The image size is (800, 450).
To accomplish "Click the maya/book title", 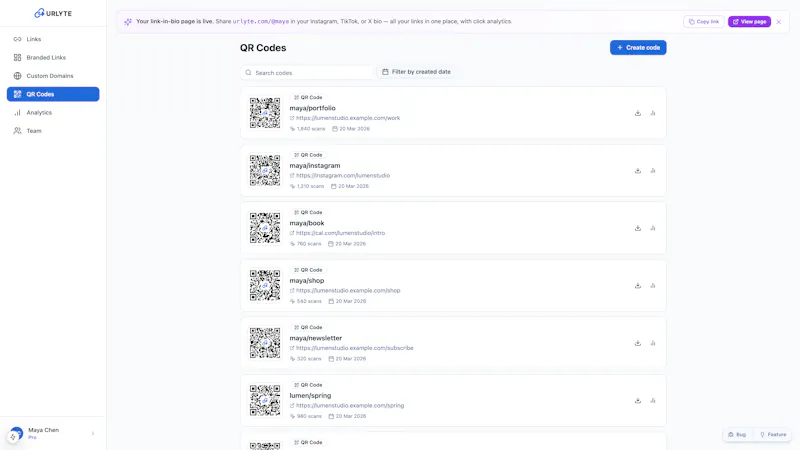I will point(307,223).
